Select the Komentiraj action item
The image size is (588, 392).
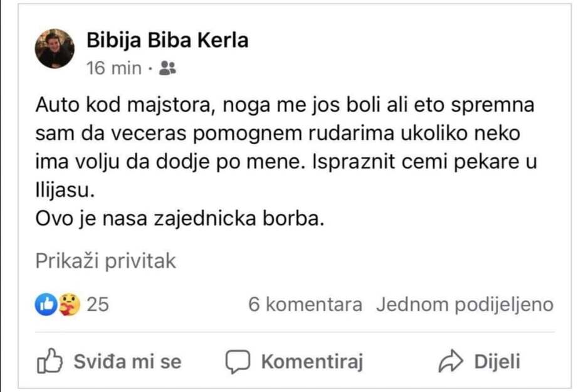(x=313, y=361)
